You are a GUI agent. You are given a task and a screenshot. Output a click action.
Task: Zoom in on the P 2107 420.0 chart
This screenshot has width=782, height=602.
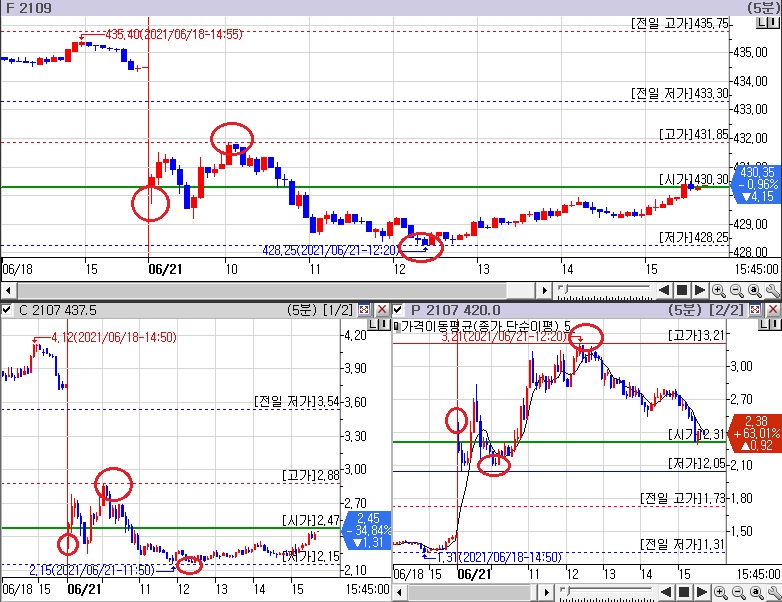tap(720, 593)
